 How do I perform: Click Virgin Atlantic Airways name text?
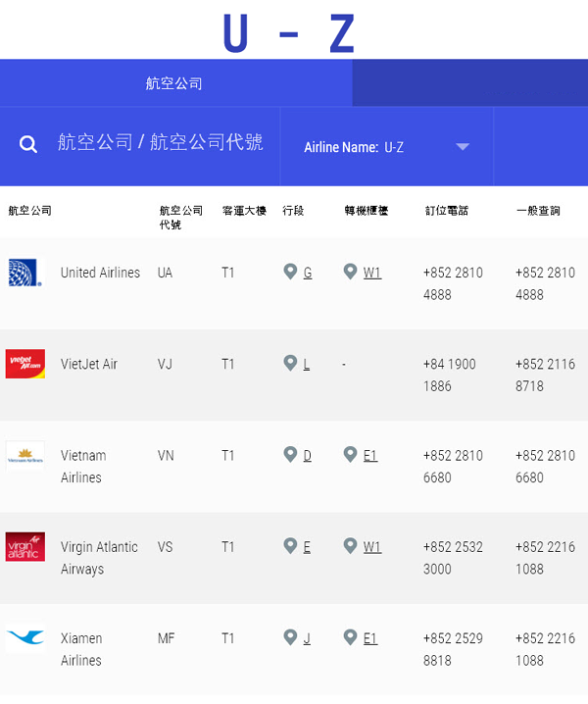pos(99,558)
